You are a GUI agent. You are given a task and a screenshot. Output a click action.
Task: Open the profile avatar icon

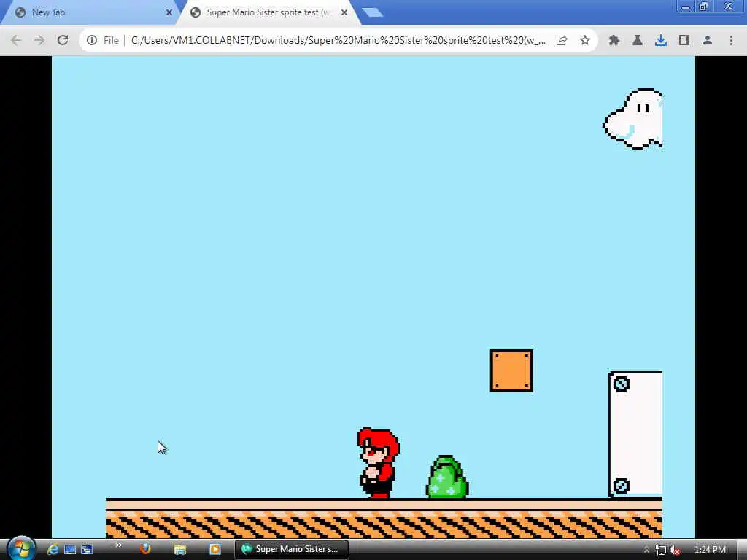(x=708, y=41)
